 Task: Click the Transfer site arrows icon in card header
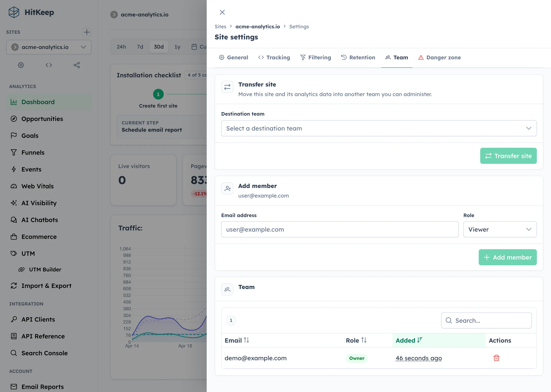(x=227, y=87)
